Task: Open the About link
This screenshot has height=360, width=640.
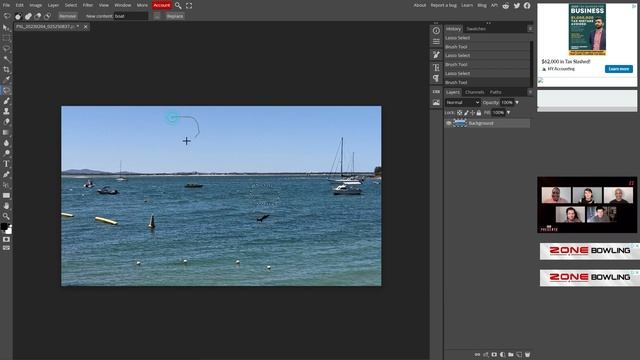Action: click(x=420, y=5)
